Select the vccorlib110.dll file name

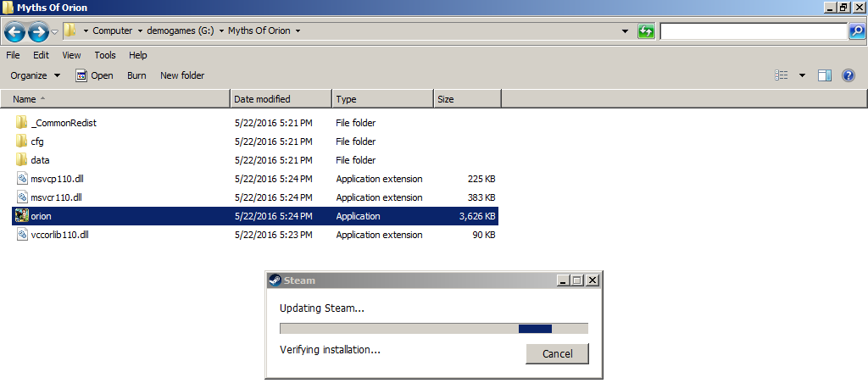[x=60, y=235]
